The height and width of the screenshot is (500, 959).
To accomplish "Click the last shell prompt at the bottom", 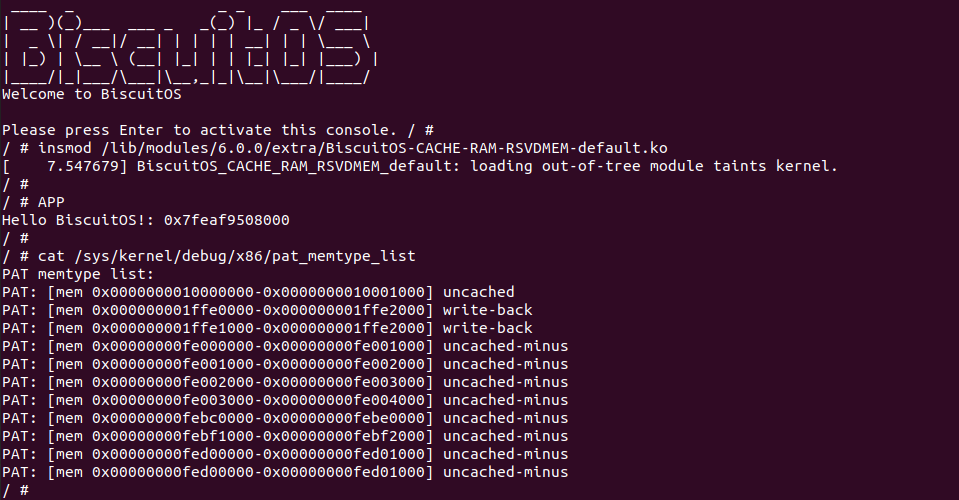I will point(15,490).
